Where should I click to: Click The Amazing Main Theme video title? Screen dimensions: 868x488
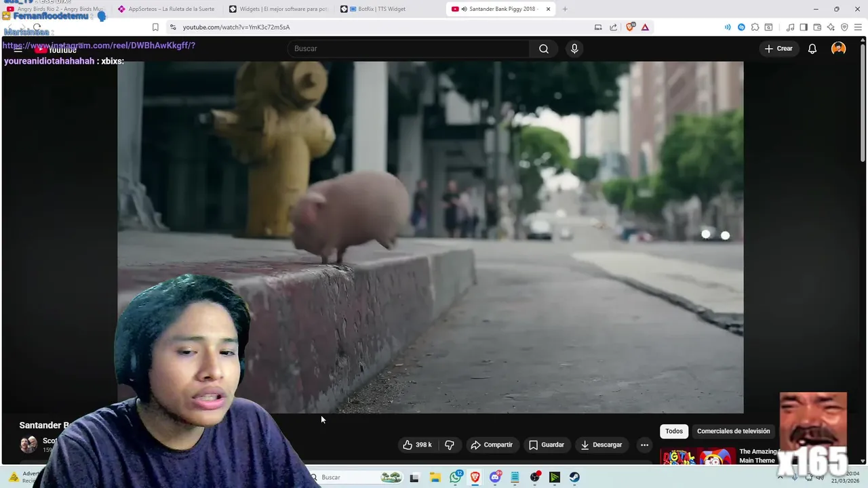(757, 456)
